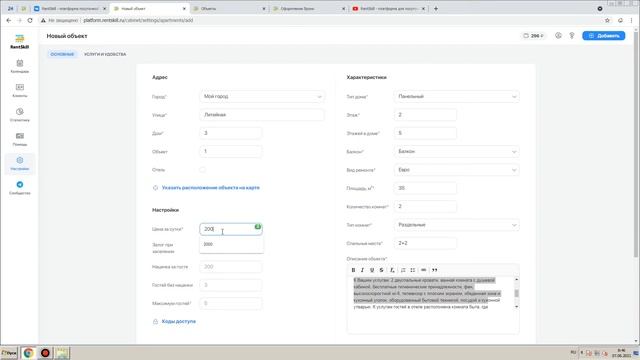Screen dimensions: 640x360
Task: Click the balance indicator showing 296 ₽
Action: click(x=534, y=36)
